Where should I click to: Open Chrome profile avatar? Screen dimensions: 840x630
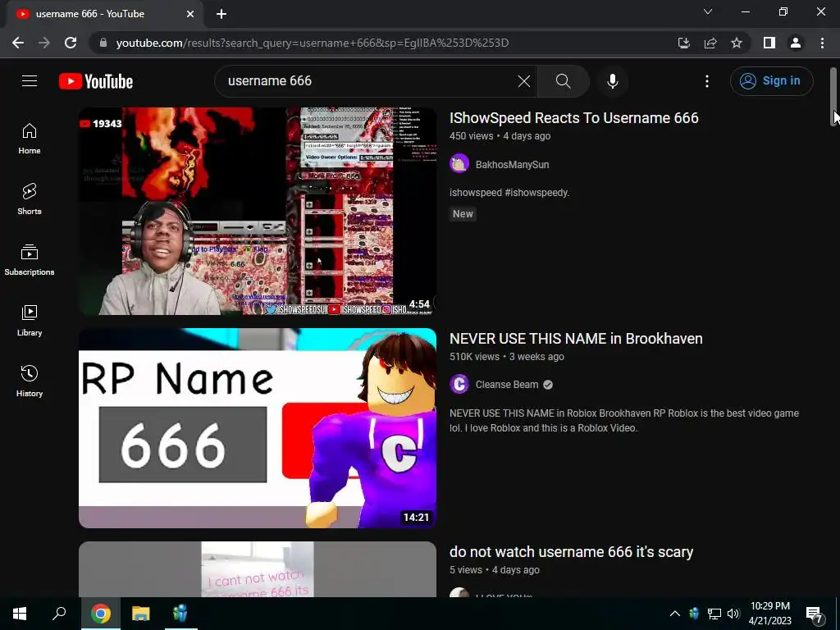(x=796, y=43)
